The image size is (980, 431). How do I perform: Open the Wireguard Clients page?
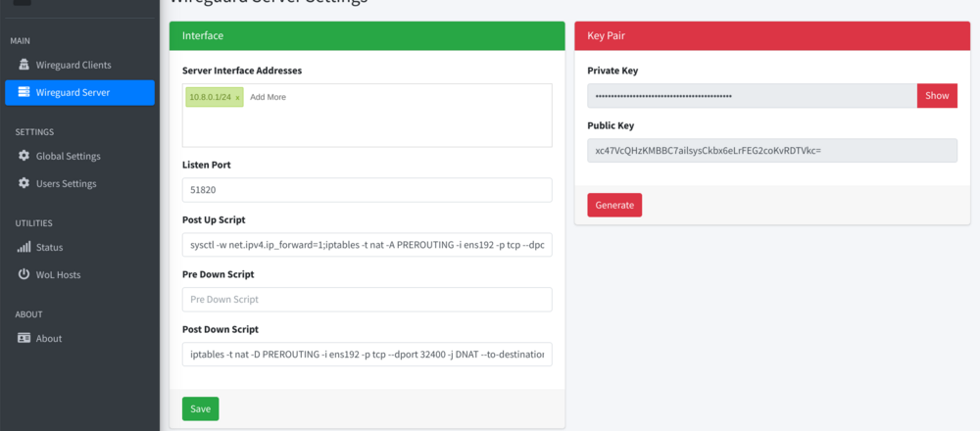(x=80, y=65)
